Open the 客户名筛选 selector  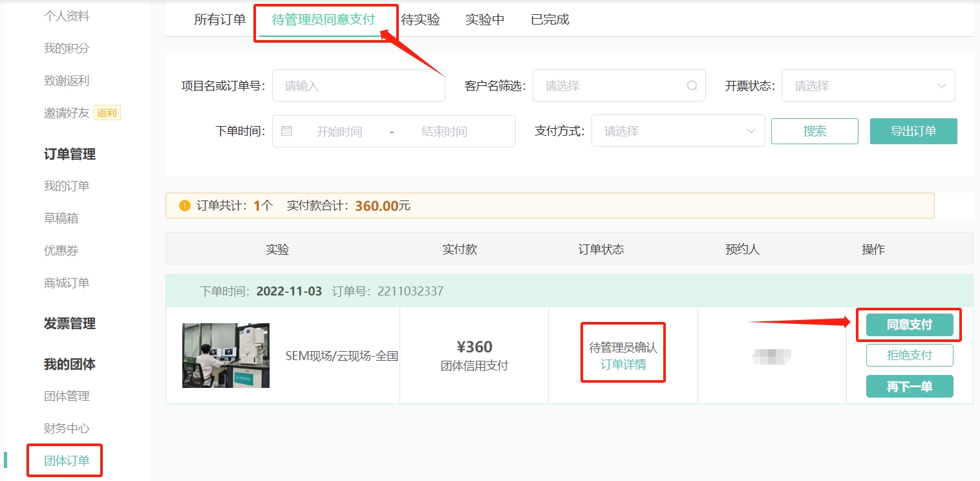click(614, 85)
